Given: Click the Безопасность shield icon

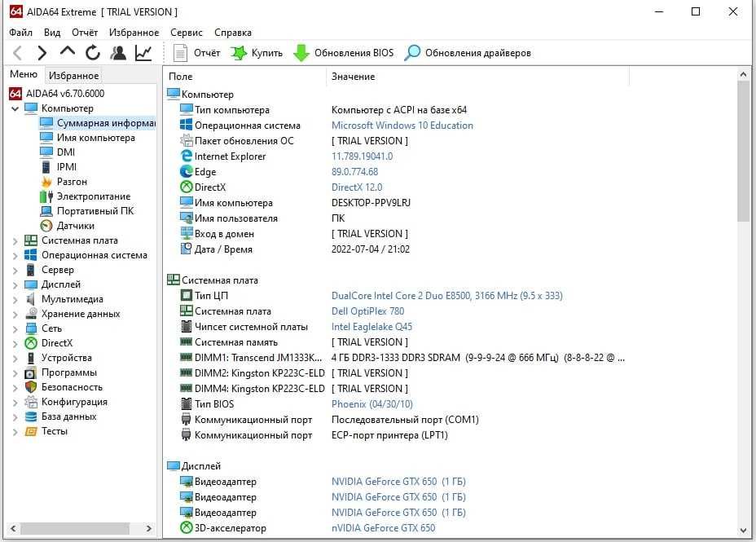Looking at the screenshot, I should point(31,387).
